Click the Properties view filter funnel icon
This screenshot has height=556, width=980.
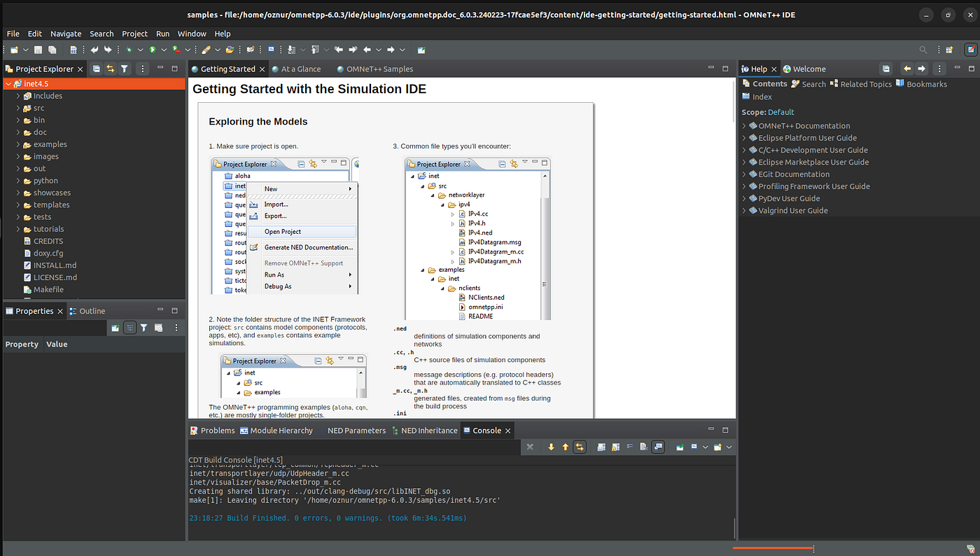point(143,328)
